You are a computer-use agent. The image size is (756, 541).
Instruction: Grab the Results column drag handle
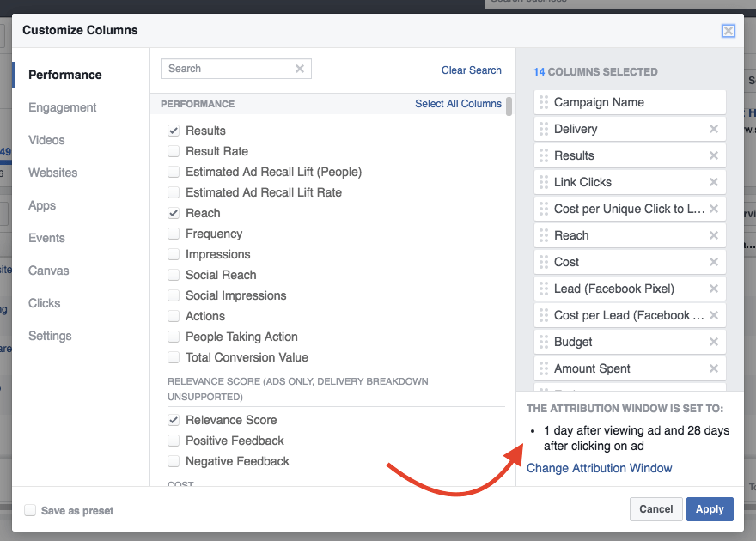click(x=544, y=155)
